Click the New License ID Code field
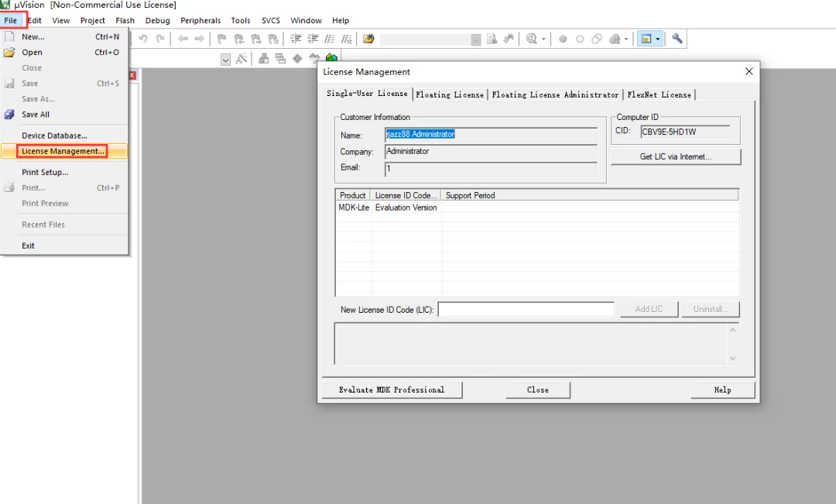 [526, 310]
